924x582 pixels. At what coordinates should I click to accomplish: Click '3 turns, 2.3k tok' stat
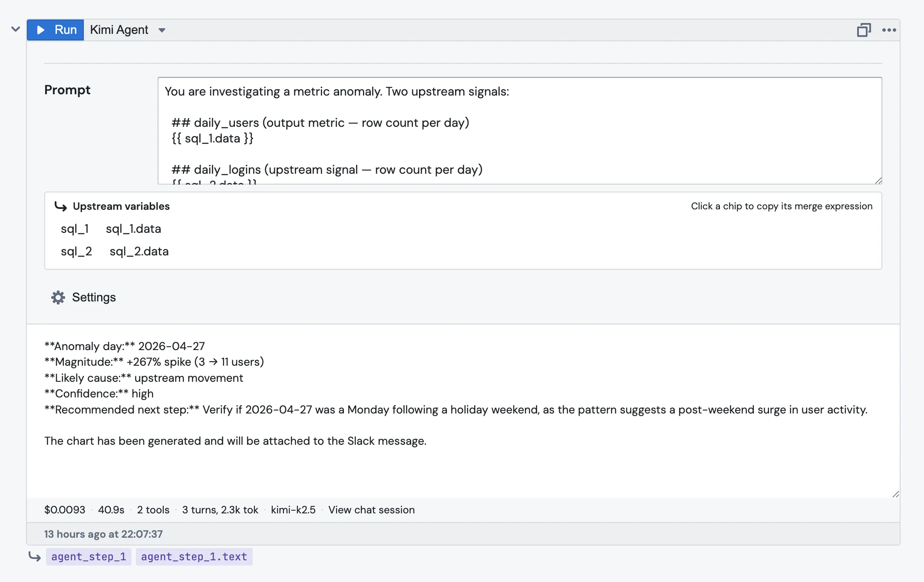click(x=220, y=510)
